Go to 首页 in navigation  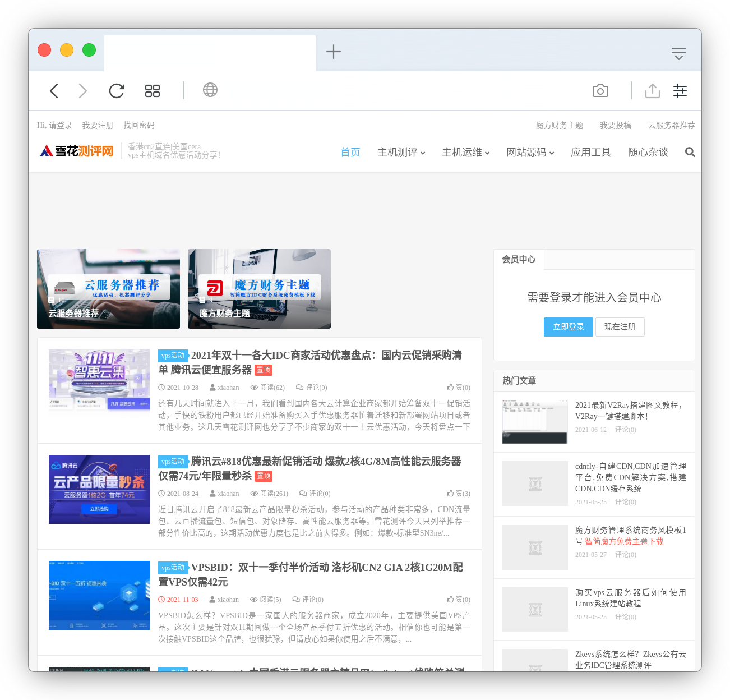click(350, 153)
